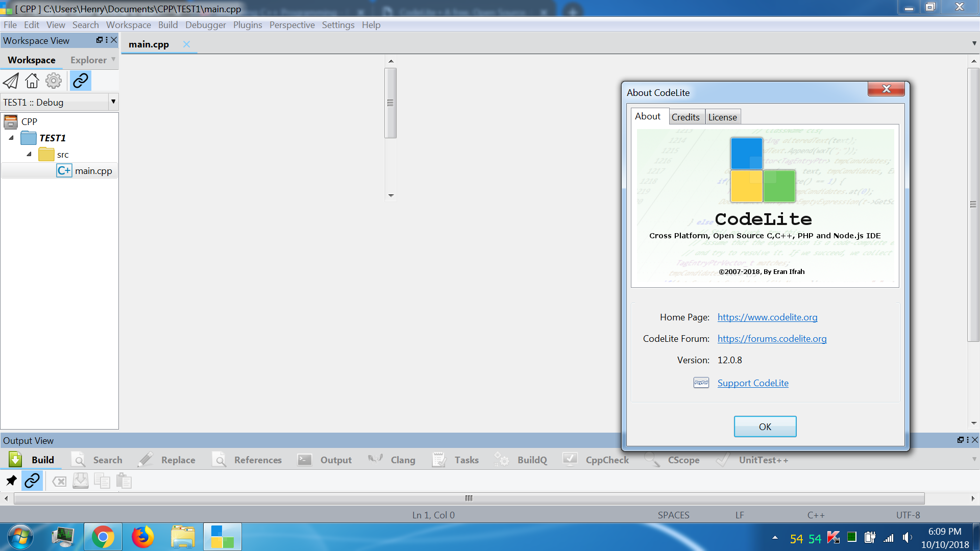Switch to the Credits tab
The image size is (980, 551).
[x=685, y=116]
